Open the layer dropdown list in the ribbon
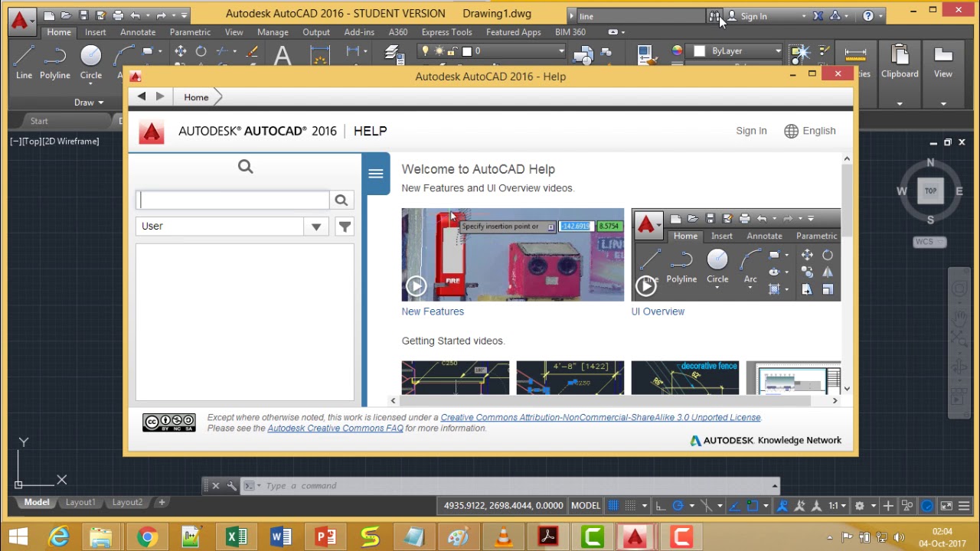 (x=561, y=51)
